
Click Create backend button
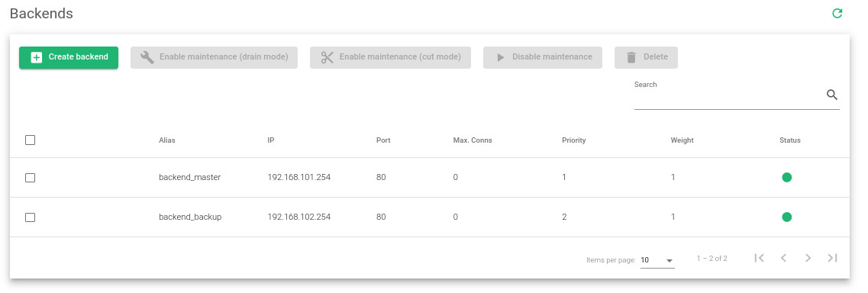pos(69,57)
